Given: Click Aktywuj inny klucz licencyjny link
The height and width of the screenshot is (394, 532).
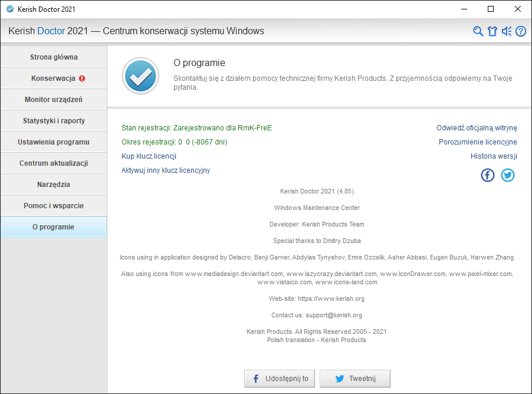Looking at the screenshot, I should [166, 170].
